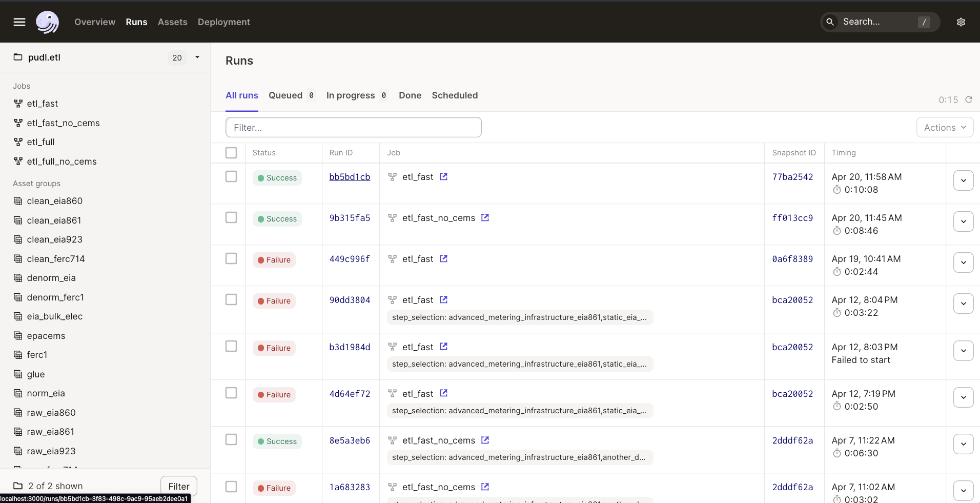980x503 pixels.
Task: Click the Filter button in sidebar footer
Action: click(179, 486)
